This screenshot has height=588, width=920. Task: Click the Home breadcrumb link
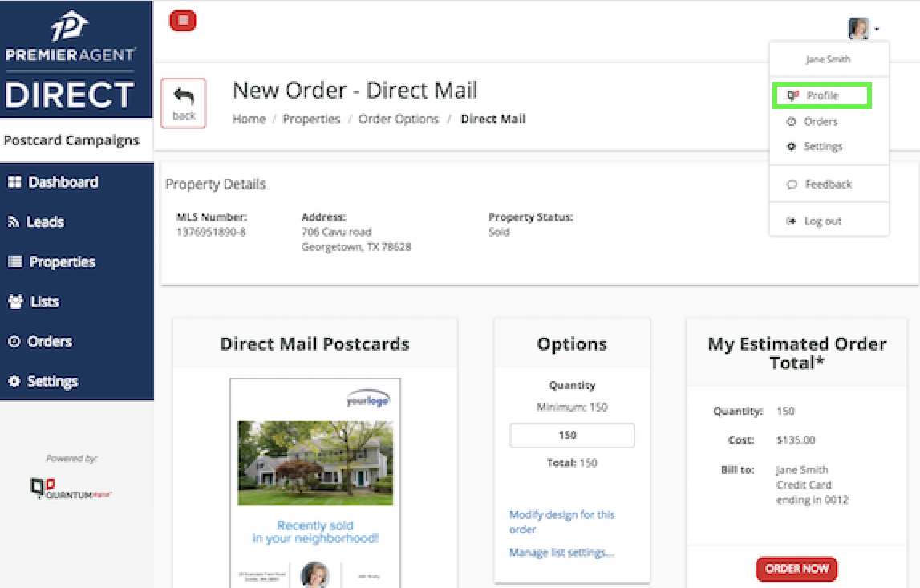249,119
